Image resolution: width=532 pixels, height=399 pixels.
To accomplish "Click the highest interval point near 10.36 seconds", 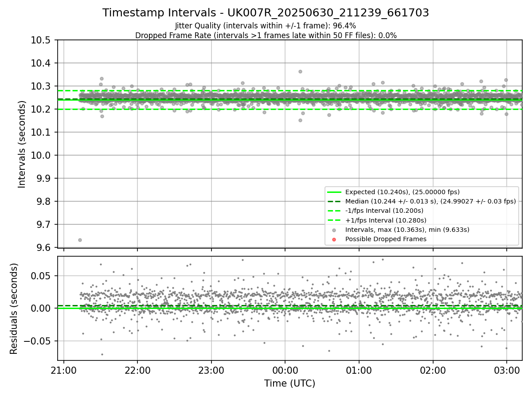I will click(x=300, y=71).
